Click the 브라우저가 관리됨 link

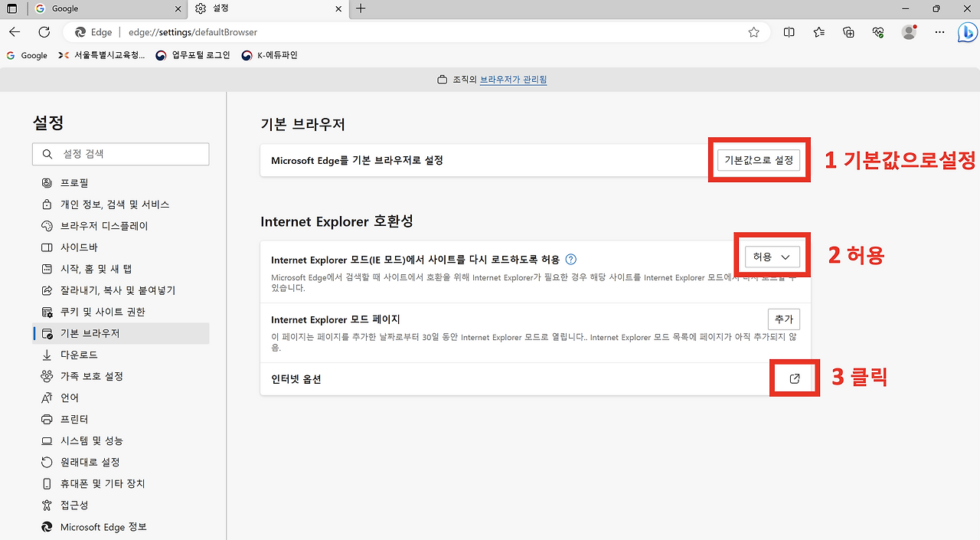point(513,80)
